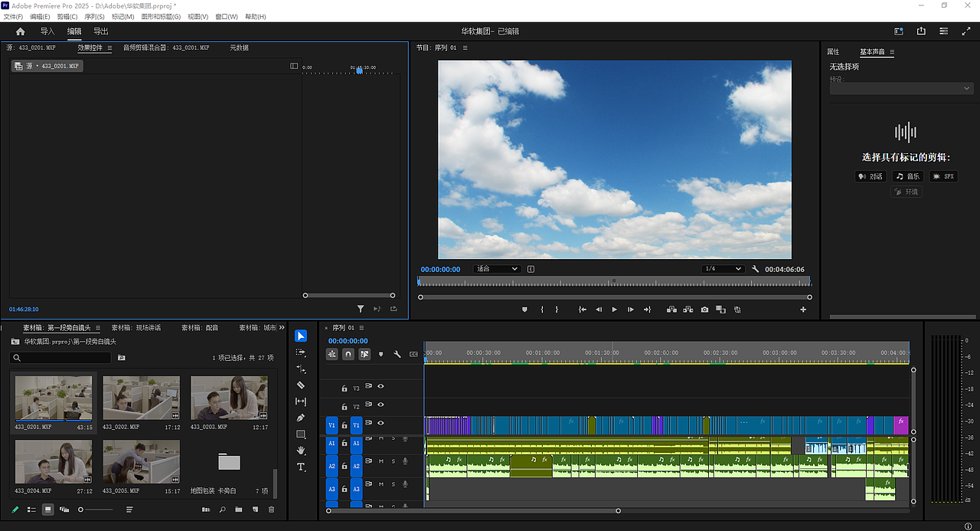Click Automate to Sequence icon in Project panel
This screenshot has height=531, width=980.
pos(206,510)
